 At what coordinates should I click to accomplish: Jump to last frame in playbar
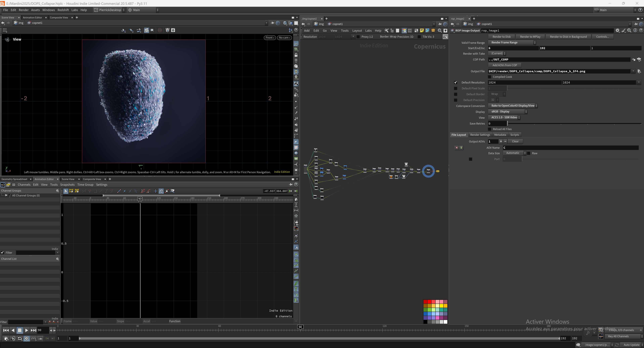[x=33, y=330]
